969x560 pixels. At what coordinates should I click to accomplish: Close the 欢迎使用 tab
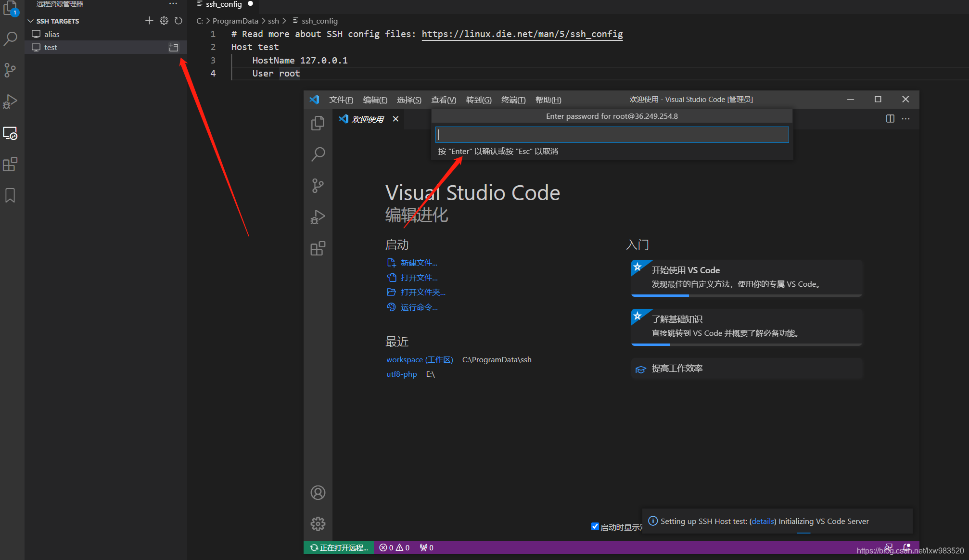pos(395,119)
